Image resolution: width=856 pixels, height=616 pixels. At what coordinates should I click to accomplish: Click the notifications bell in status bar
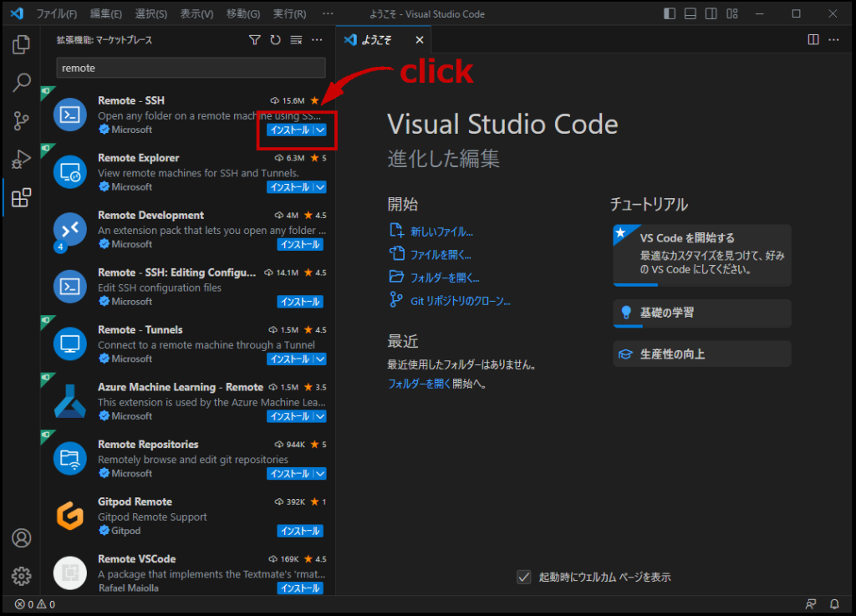[x=833, y=604]
